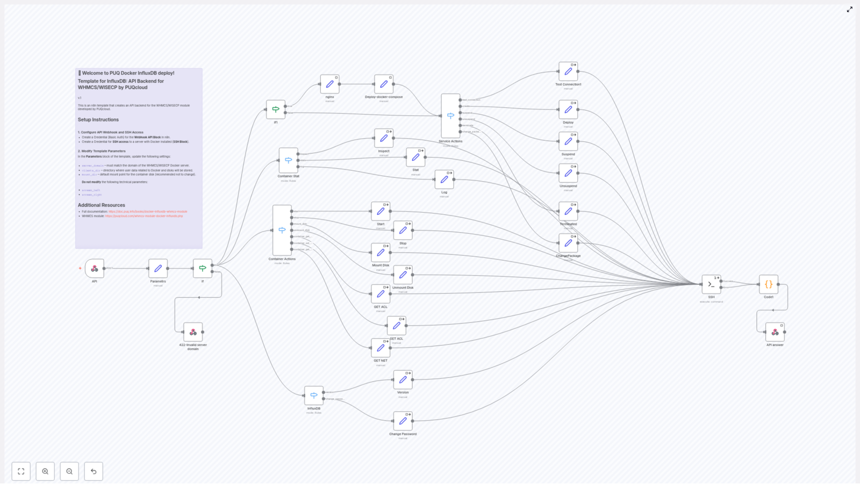The width and height of the screenshot is (860, 504).
Task: Open the Service Actions switch node
Action: point(450,115)
